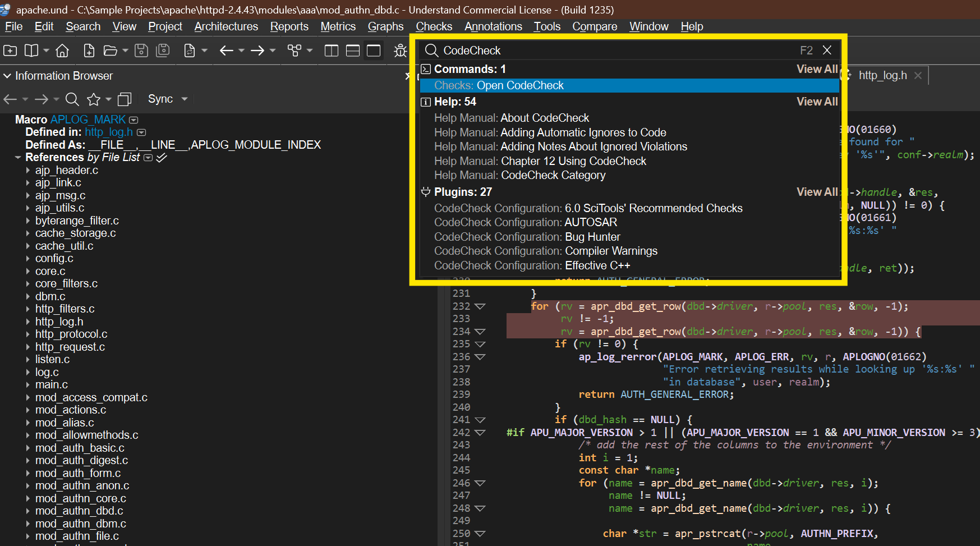Click the new window icon in Information Browser
Viewport: 980px width, 546px height.
point(125,99)
